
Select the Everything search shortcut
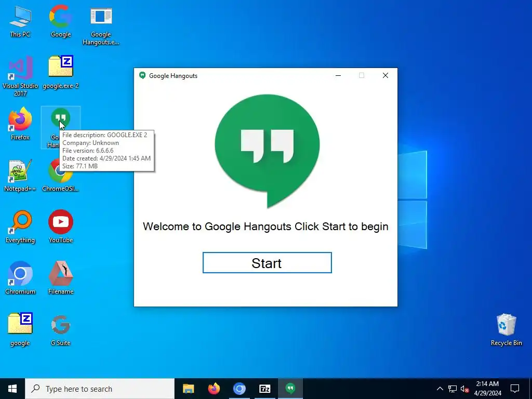(20, 228)
